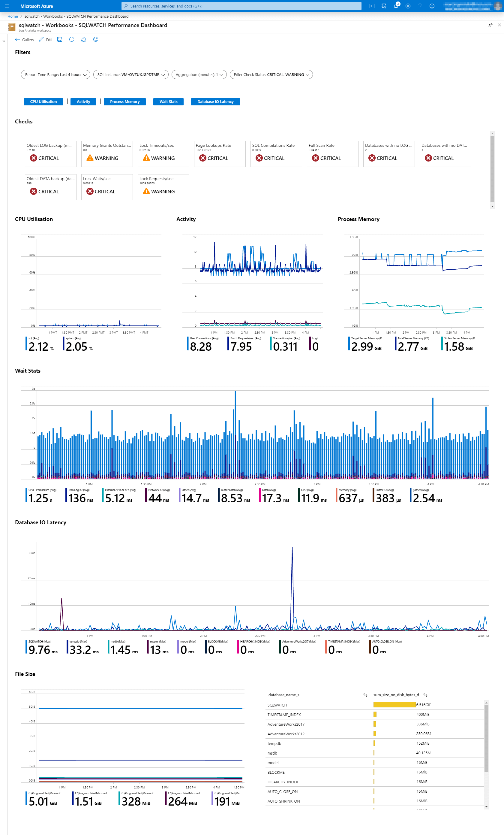
Task: Select the Lock Timeouts/sec warning tile
Action: tap(163, 154)
